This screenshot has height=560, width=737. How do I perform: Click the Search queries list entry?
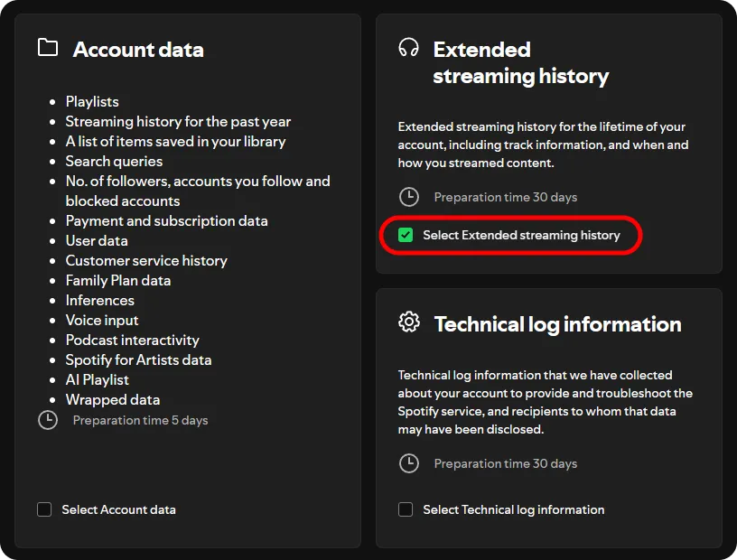(114, 162)
